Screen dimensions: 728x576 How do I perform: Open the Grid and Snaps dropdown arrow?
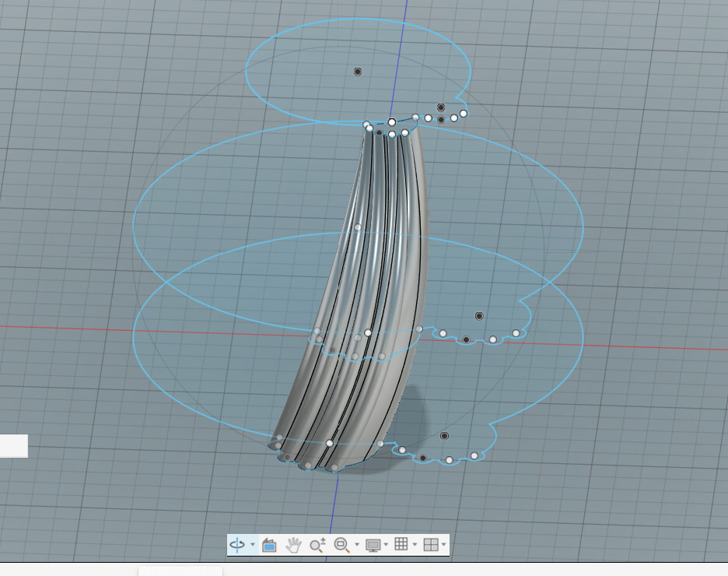click(x=415, y=545)
